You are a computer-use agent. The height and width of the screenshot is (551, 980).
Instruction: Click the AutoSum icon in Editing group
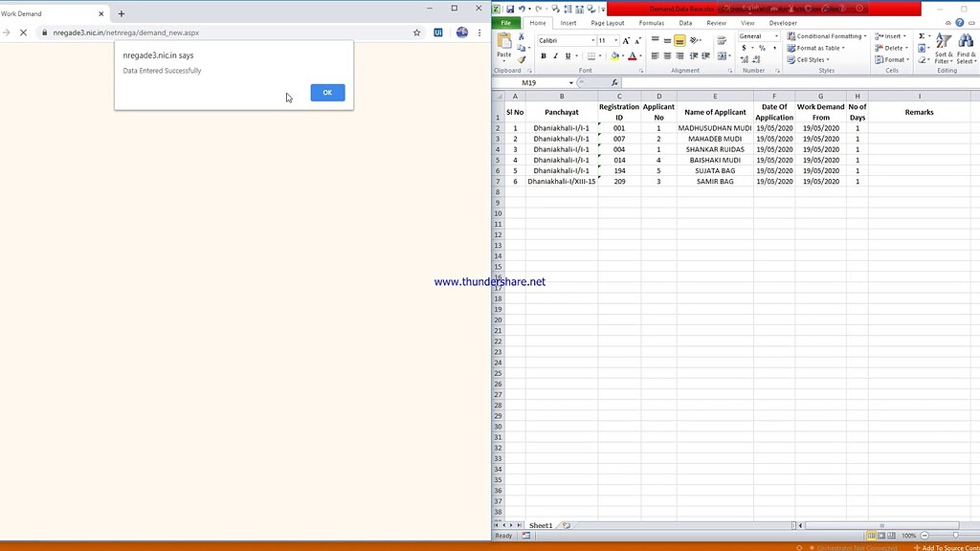(922, 35)
